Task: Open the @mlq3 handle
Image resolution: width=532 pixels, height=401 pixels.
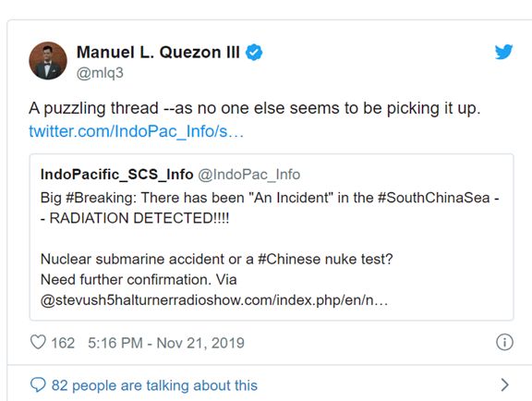Action: [x=100, y=73]
